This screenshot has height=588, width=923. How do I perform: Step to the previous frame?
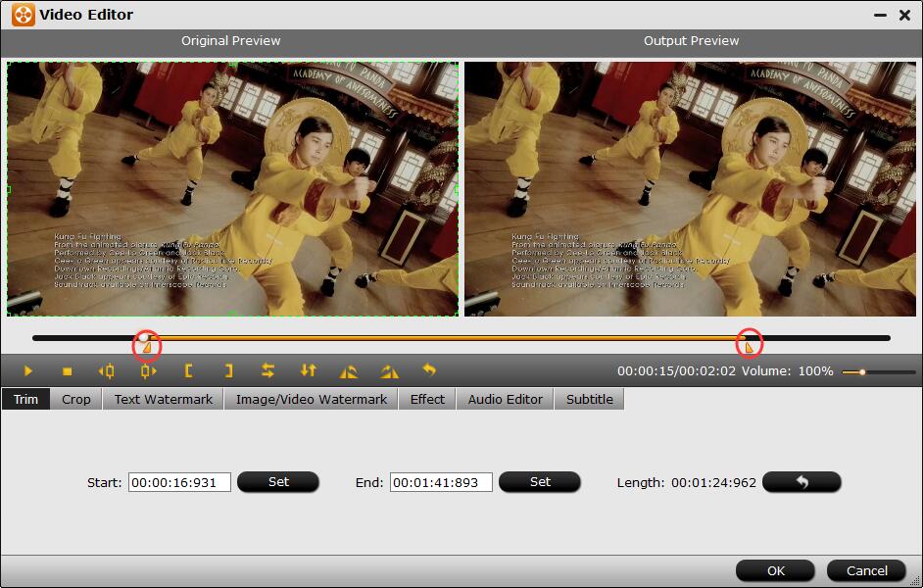click(x=106, y=371)
